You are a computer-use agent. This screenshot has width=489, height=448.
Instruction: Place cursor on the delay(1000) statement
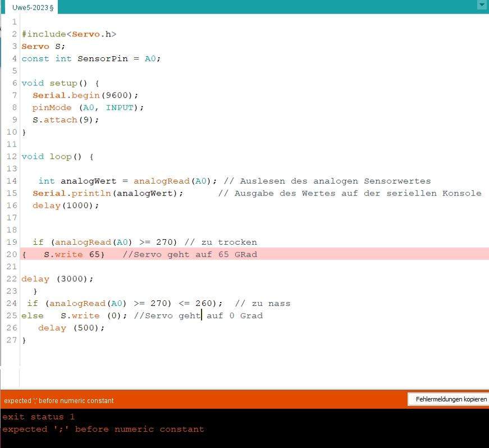65,205
